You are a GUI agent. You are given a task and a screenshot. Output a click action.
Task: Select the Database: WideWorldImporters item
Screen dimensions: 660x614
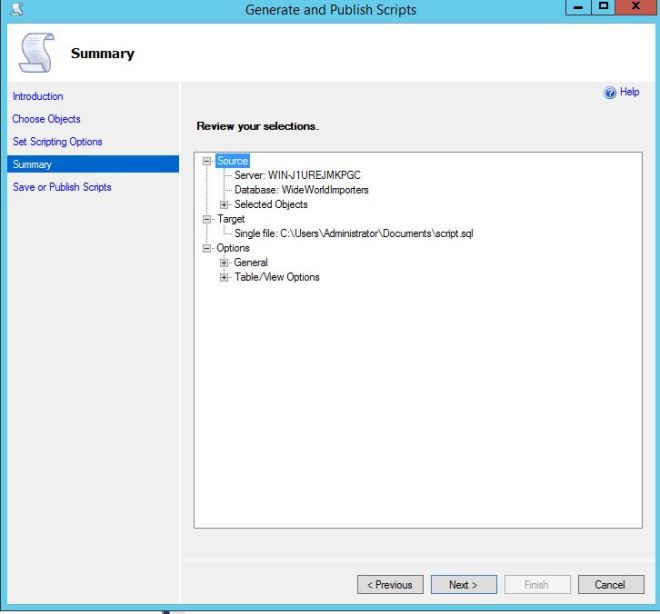(x=301, y=190)
